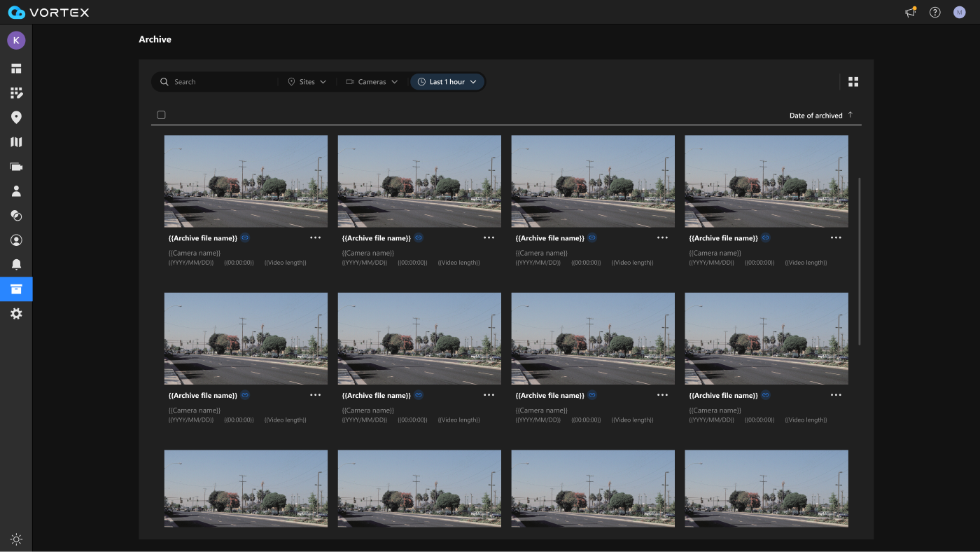Click the sort direction arrow beside Date of archived
Viewport: 980px width, 552px height.
(x=850, y=115)
